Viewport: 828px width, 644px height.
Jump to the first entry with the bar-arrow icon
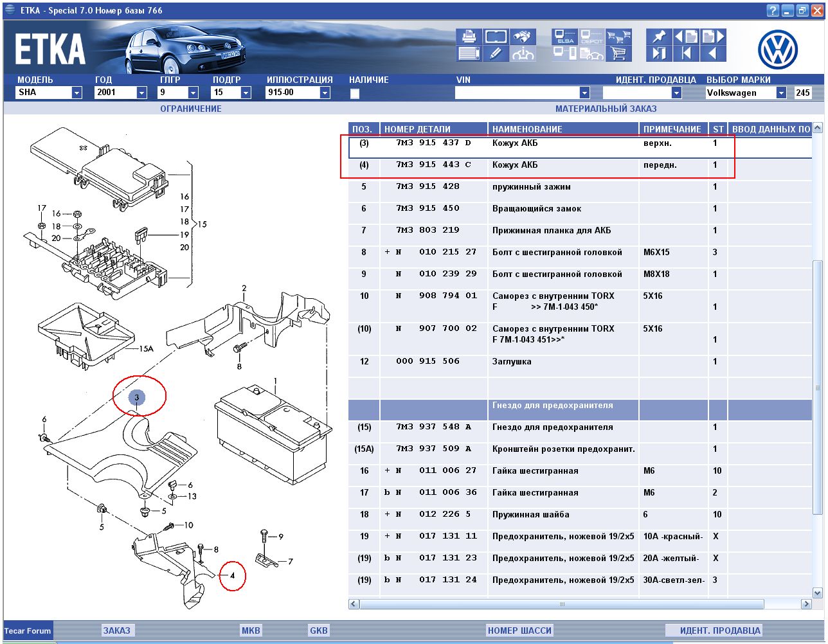[686, 54]
